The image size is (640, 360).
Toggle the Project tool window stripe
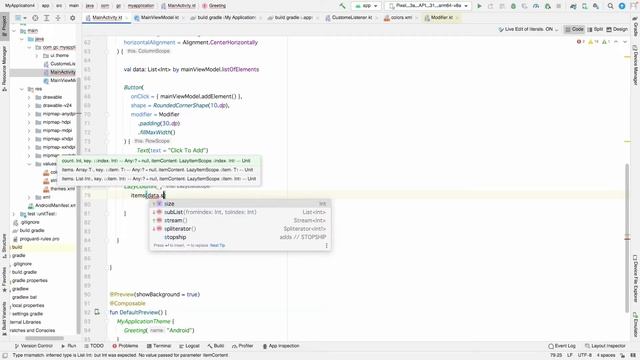pos(4,25)
